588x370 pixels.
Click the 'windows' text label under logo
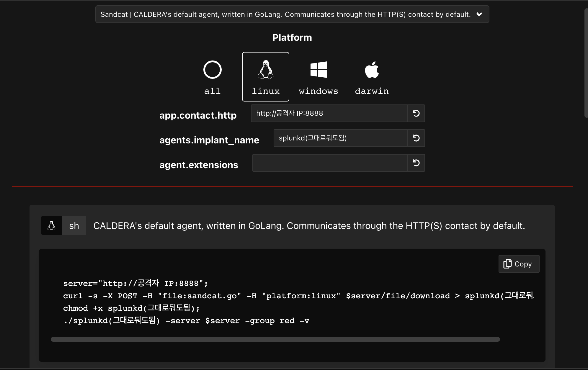coord(318,91)
